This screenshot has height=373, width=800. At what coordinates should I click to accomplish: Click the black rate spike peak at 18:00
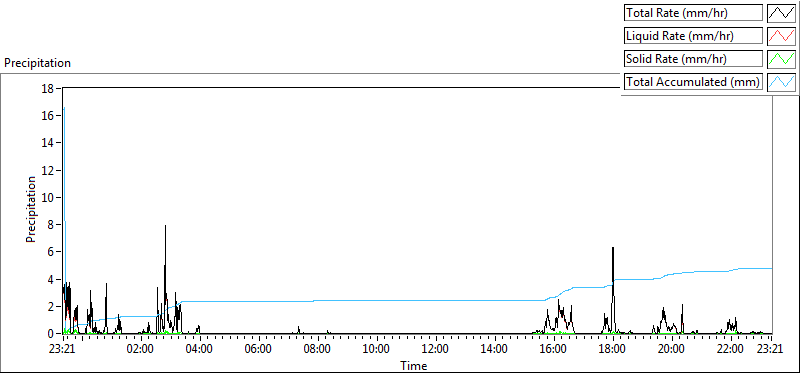[613, 249]
